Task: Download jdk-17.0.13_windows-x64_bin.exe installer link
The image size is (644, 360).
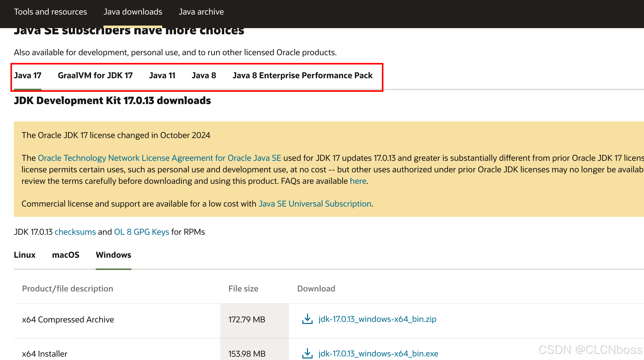Action: click(378, 353)
